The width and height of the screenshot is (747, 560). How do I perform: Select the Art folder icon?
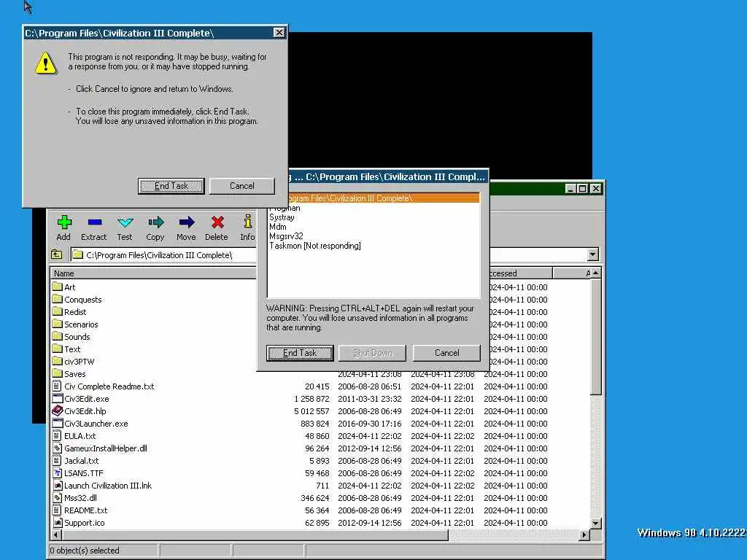[57, 287]
